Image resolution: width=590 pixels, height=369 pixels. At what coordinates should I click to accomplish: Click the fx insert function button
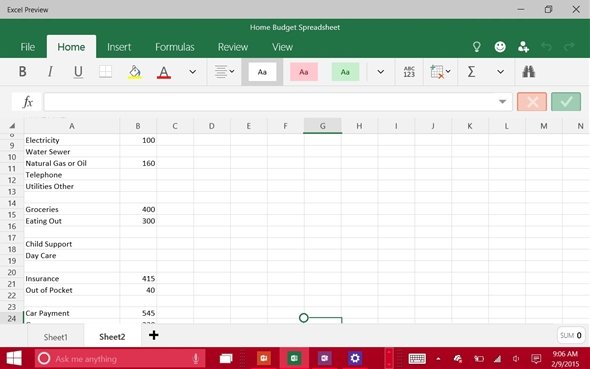click(27, 102)
